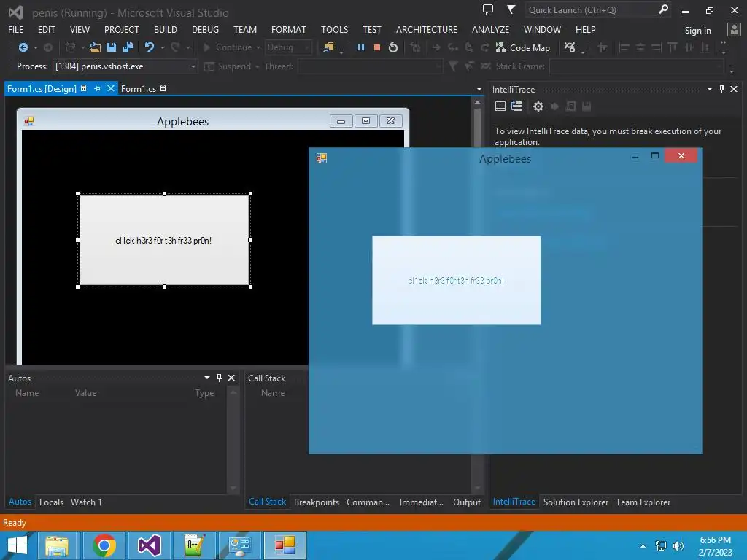Pause debugging with Break All icon

(x=361, y=47)
